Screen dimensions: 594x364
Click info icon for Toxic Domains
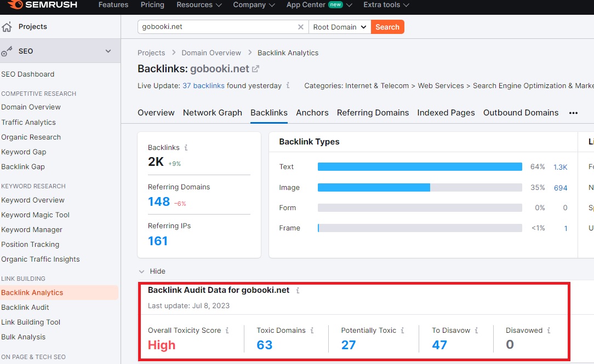(312, 330)
